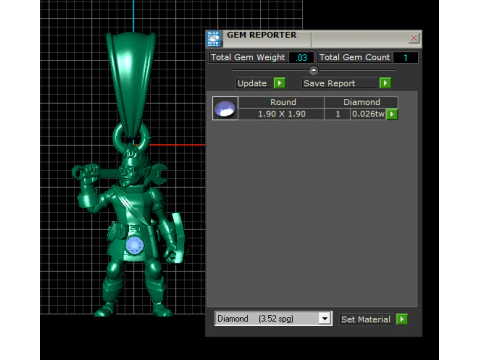Open the Diamond (3.52 spg) material dropdown

point(324,319)
